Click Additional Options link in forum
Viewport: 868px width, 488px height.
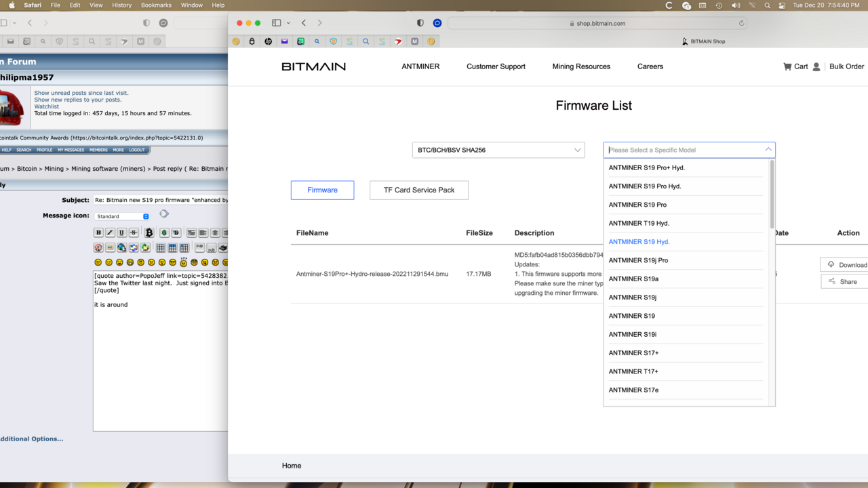click(x=32, y=439)
